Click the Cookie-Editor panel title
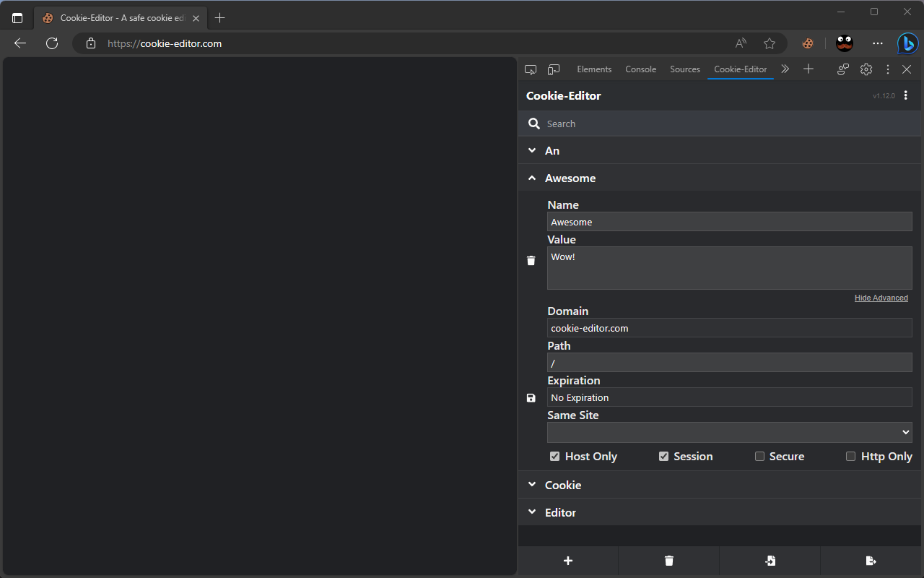Screen dimensions: 924x578 pos(564,95)
